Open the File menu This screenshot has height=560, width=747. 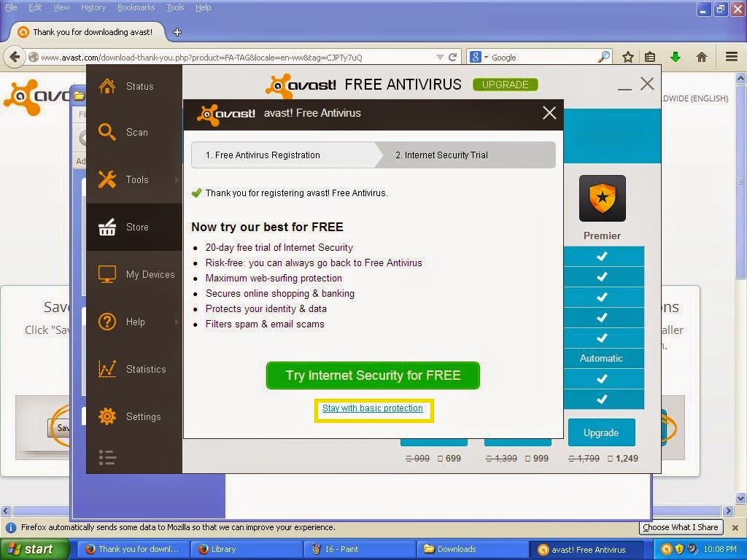(x=10, y=7)
